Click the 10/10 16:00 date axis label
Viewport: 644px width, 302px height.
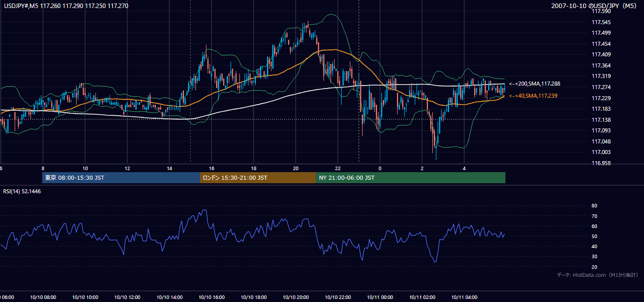coord(212,297)
